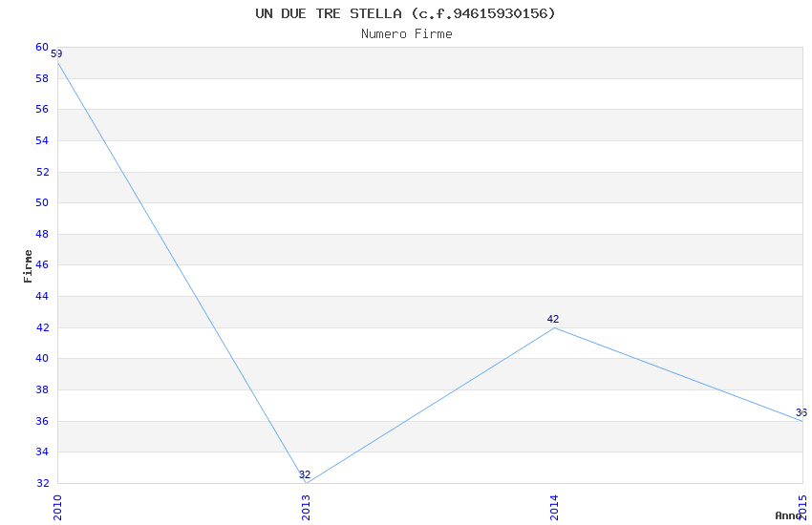Select the 2015 data point labeled 36

coord(801,421)
